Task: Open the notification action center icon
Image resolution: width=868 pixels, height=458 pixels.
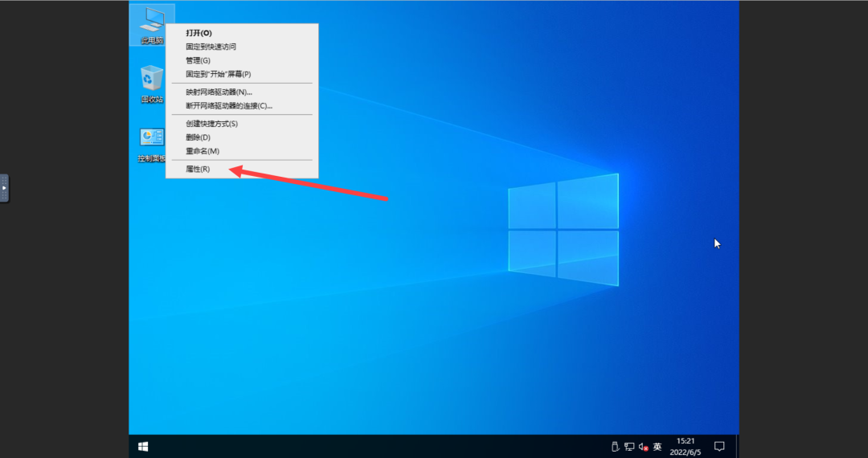Action: [x=719, y=447]
